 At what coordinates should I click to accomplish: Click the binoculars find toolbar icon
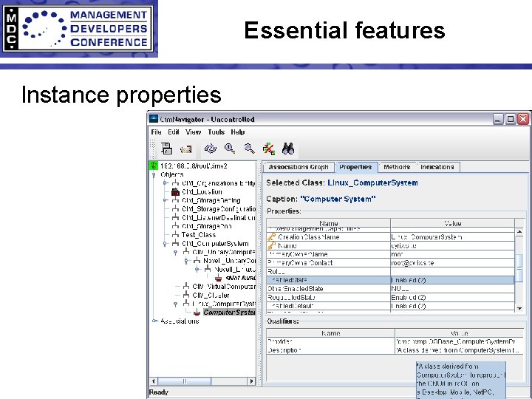288,149
